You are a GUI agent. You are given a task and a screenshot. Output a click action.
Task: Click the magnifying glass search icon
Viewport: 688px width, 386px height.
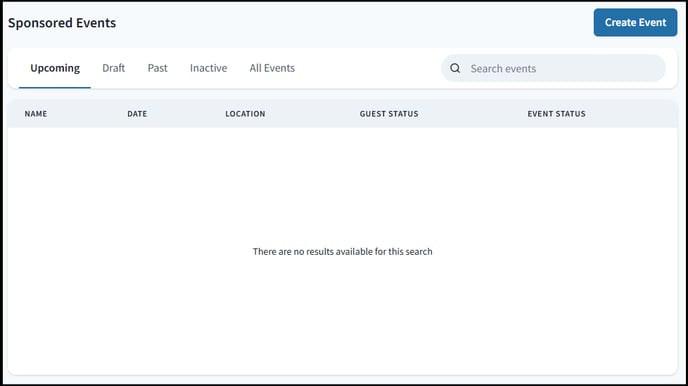(x=455, y=68)
